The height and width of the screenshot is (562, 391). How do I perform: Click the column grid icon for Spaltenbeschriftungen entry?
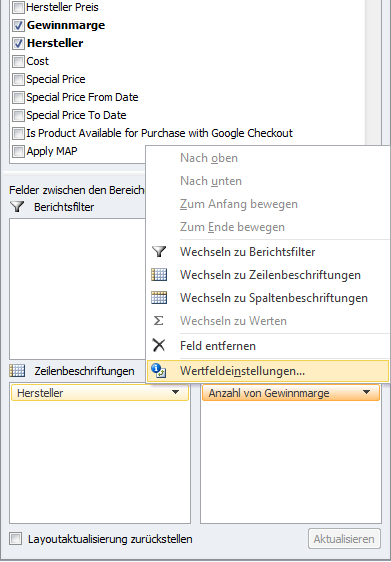pos(159,298)
